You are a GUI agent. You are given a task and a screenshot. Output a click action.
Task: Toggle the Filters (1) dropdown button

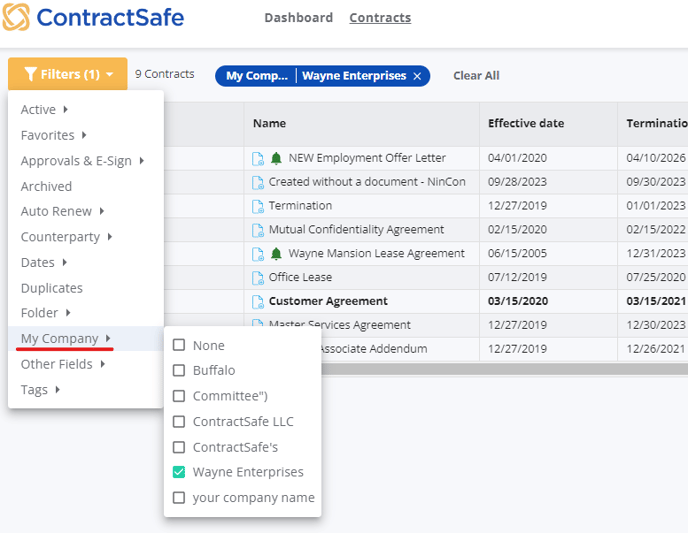pyautogui.click(x=68, y=74)
